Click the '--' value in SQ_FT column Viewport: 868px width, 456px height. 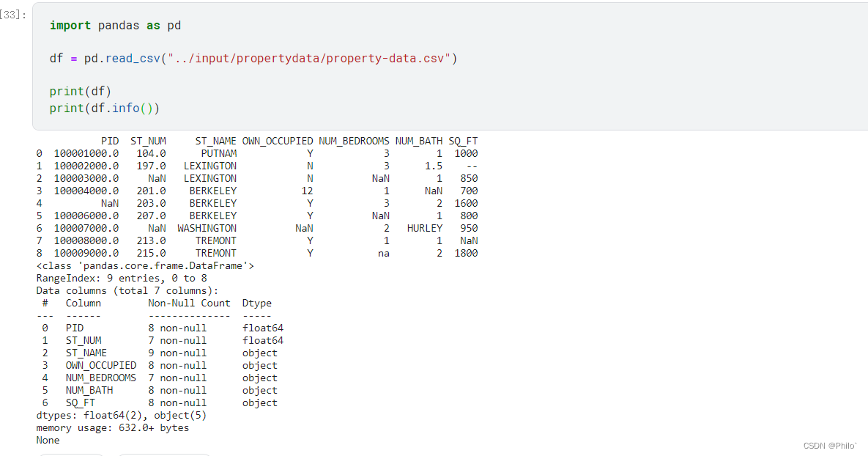(x=472, y=166)
